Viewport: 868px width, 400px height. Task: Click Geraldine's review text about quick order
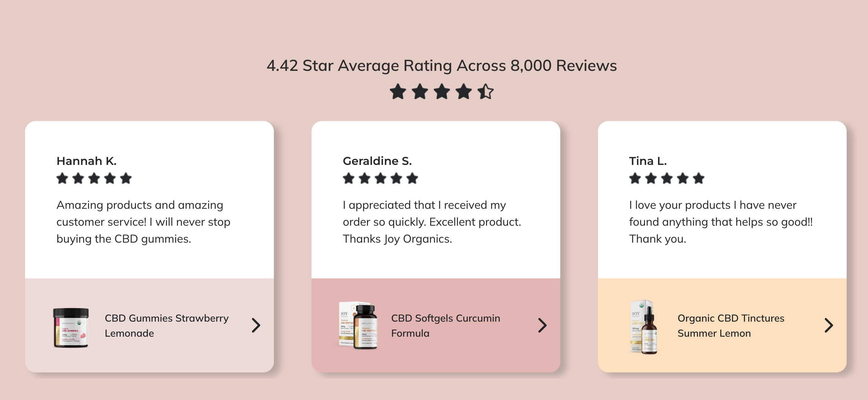(x=431, y=222)
